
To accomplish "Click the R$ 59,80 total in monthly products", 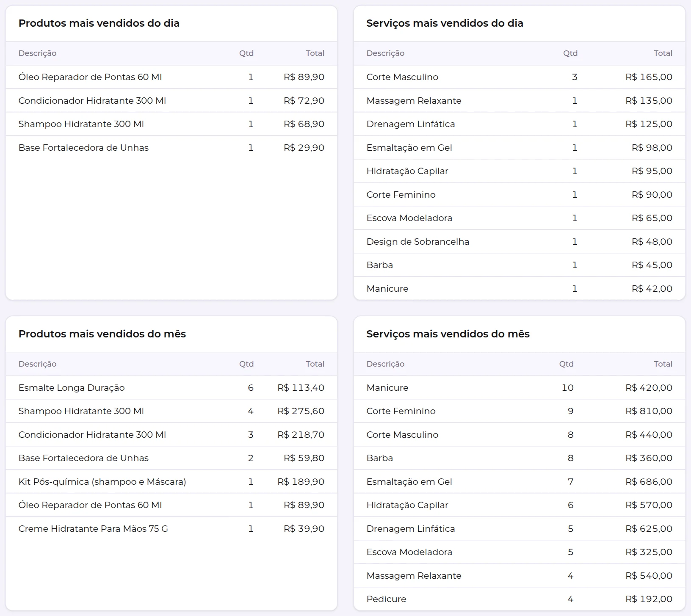I will click(304, 458).
